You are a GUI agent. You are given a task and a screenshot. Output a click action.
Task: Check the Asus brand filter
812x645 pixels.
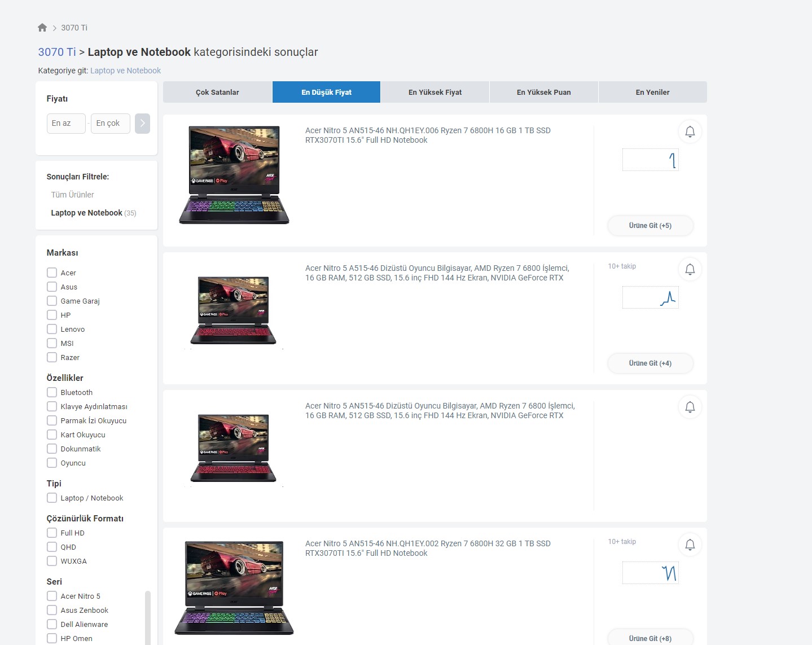pos(52,287)
